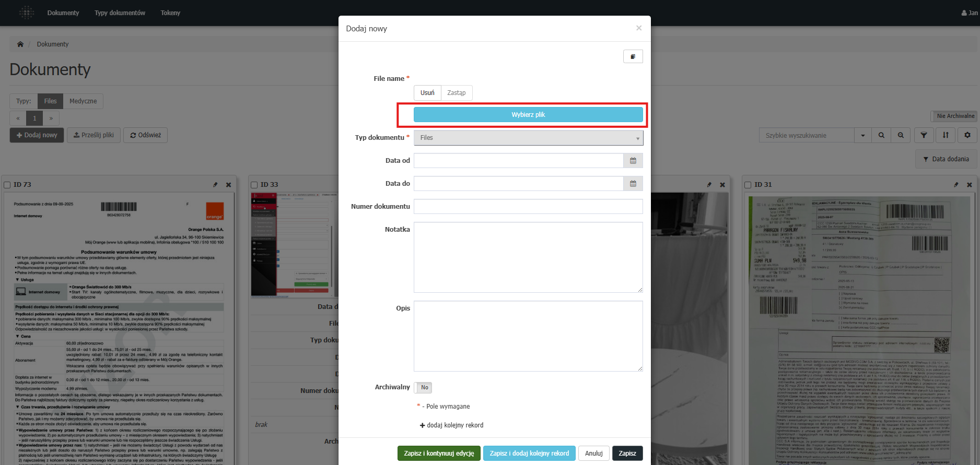Open the Data dodania sort dropdown

(946, 159)
